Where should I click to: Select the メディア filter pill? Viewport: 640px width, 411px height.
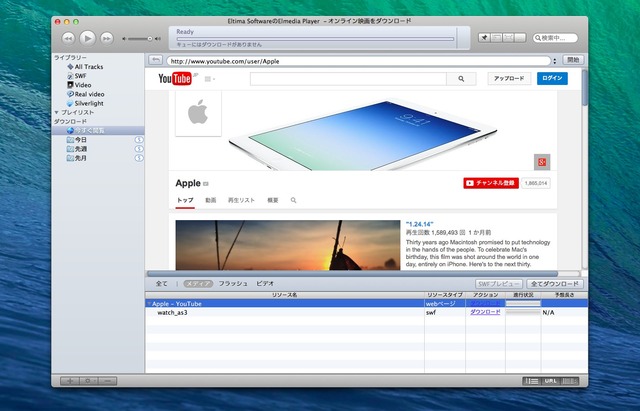(x=198, y=284)
